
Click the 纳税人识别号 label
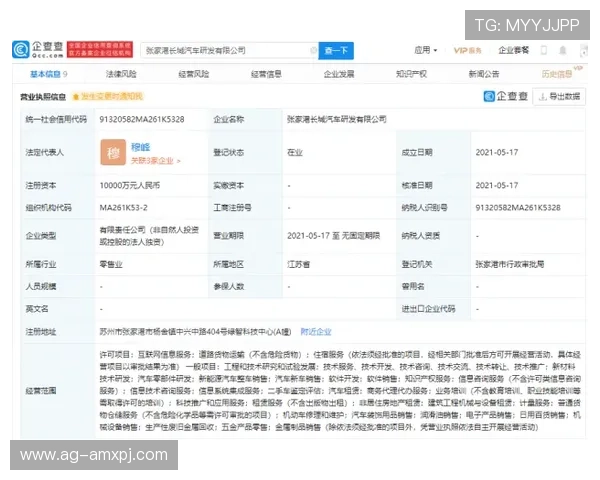(x=424, y=208)
